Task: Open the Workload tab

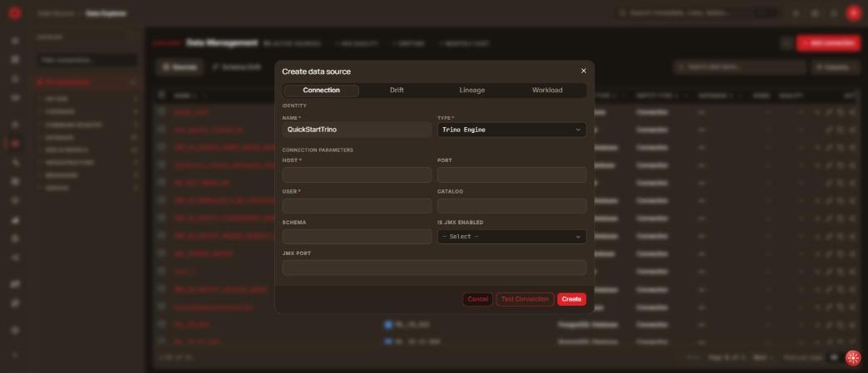Action: [x=547, y=91]
